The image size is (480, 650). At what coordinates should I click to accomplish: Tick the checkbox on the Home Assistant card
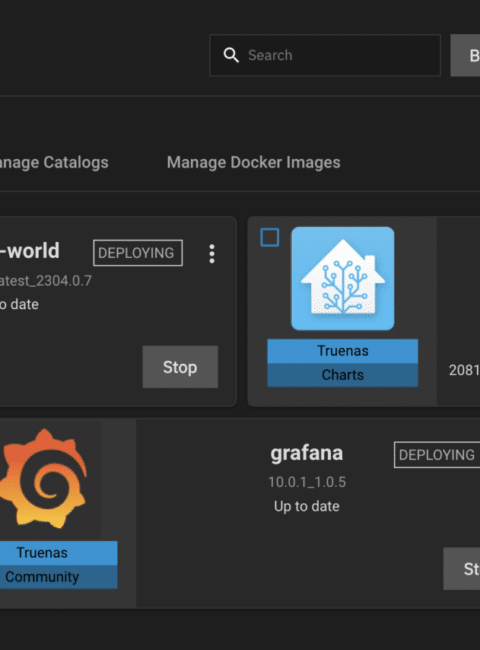click(x=269, y=238)
